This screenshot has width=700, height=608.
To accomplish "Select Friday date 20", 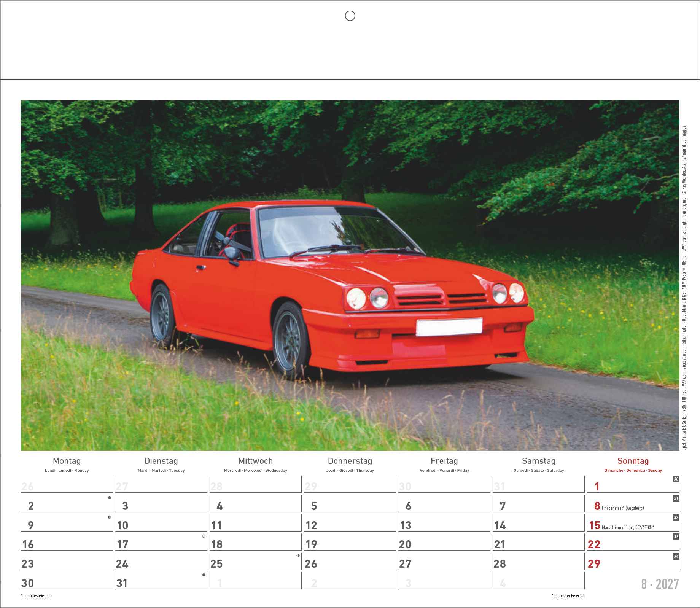I will pos(406,544).
